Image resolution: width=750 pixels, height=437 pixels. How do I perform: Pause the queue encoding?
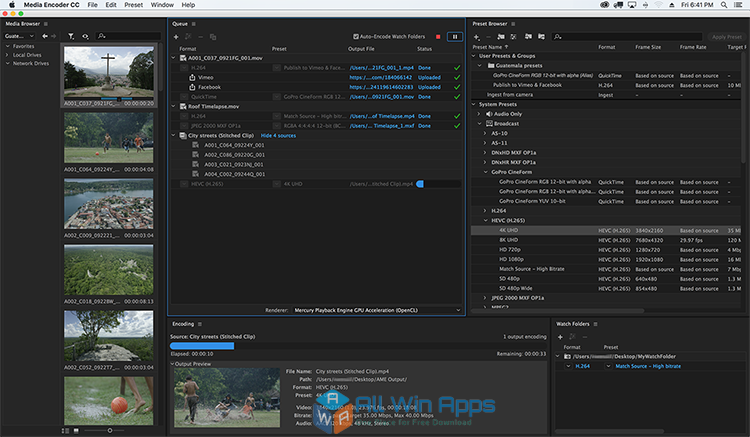coord(455,37)
